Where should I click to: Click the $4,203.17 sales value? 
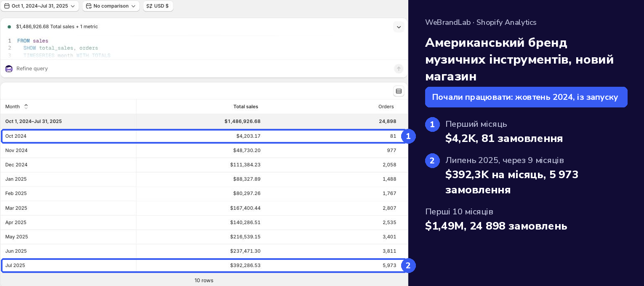(248, 136)
